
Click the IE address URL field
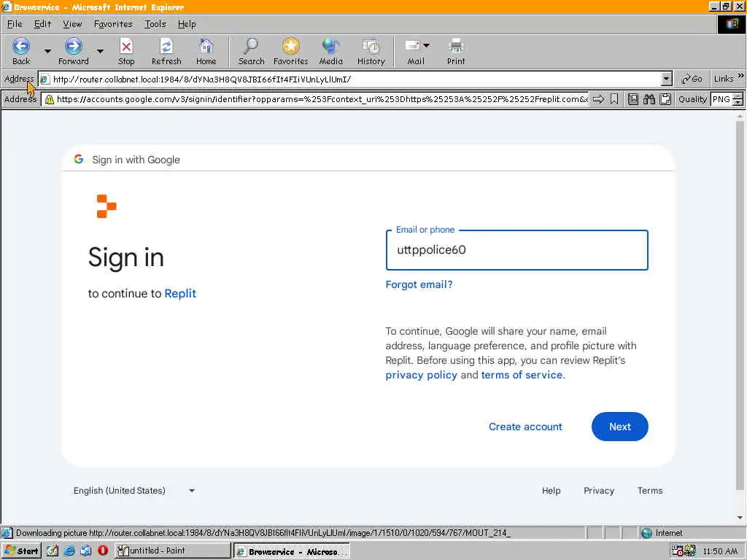click(x=355, y=79)
